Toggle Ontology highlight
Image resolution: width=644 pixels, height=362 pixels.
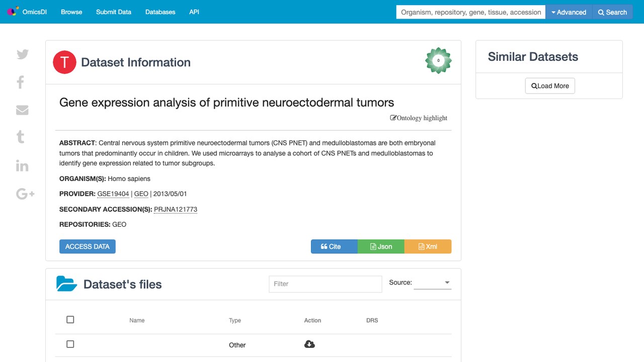click(419, 118)
